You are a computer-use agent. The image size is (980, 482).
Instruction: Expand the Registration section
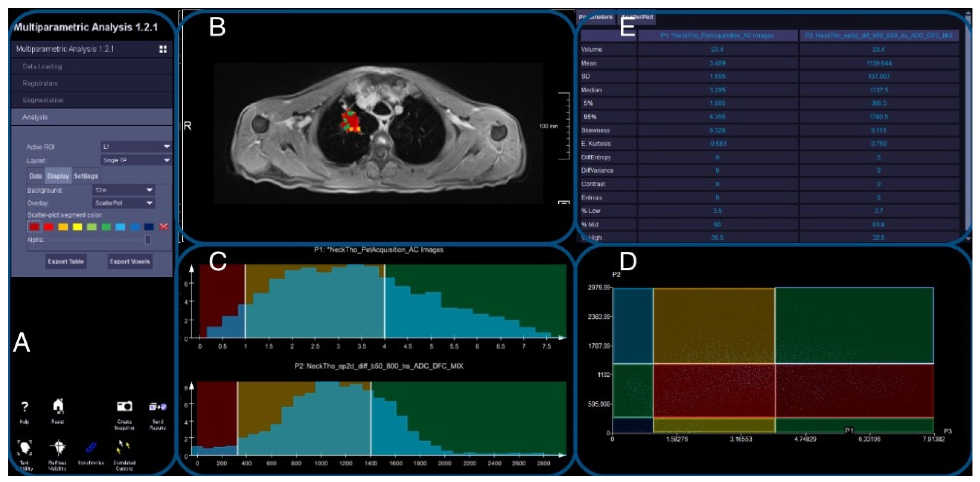[x=92, y=83]
